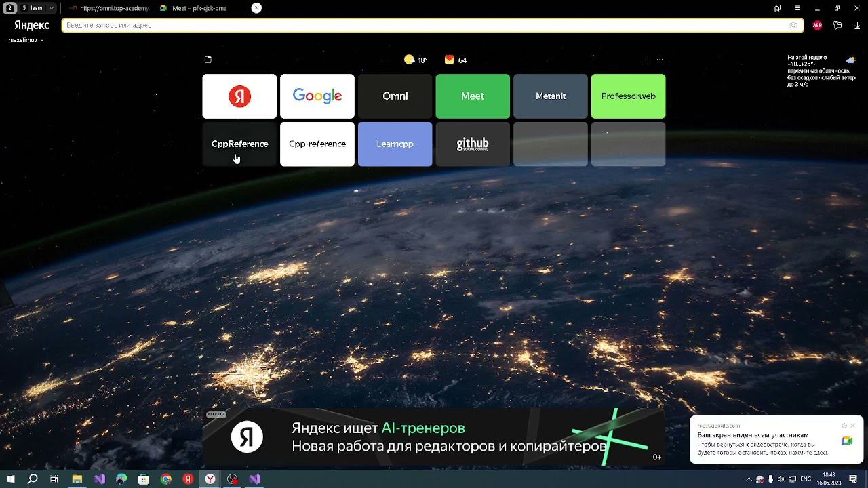868x488 pixels.
Task: Add a new site tile with plus icon
Action: point(646,60)
